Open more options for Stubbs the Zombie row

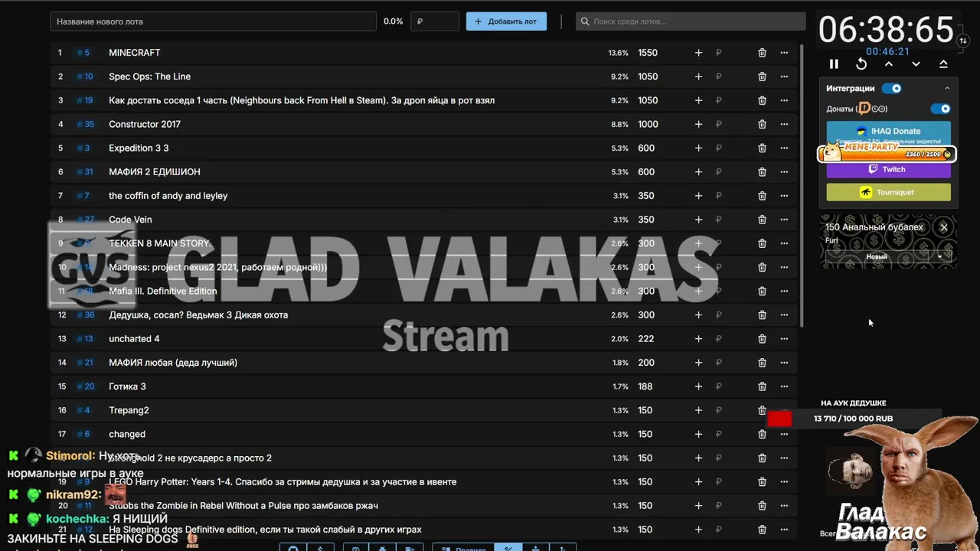(784, 506)
